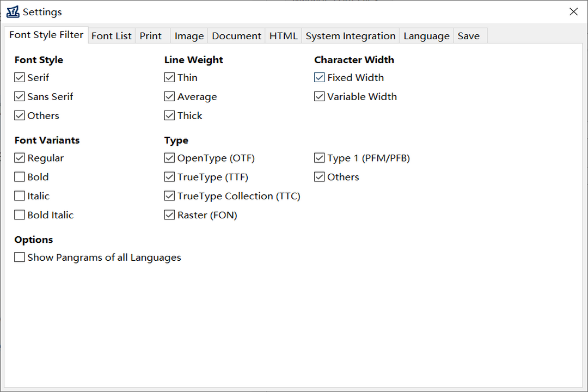Enable the Bold font variant
588x392 pixels.
pyautogui.click(x=20, y=177)
